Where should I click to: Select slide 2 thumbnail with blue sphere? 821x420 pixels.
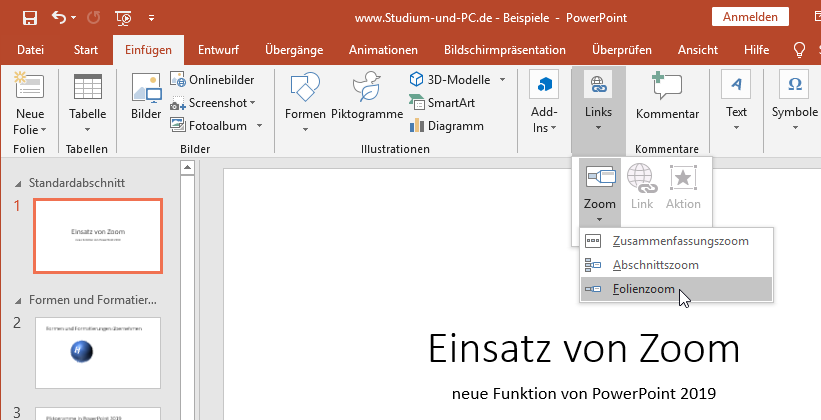tap(98, 353)
